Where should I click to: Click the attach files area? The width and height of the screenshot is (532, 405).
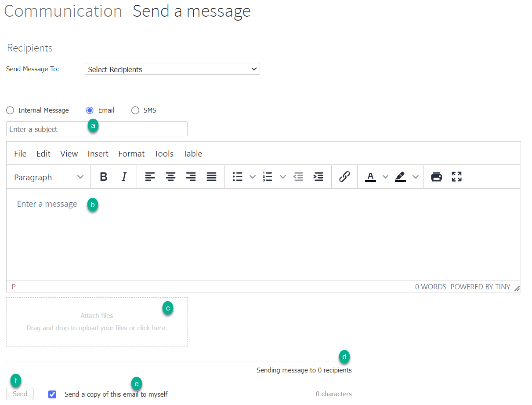coord(97,322)
